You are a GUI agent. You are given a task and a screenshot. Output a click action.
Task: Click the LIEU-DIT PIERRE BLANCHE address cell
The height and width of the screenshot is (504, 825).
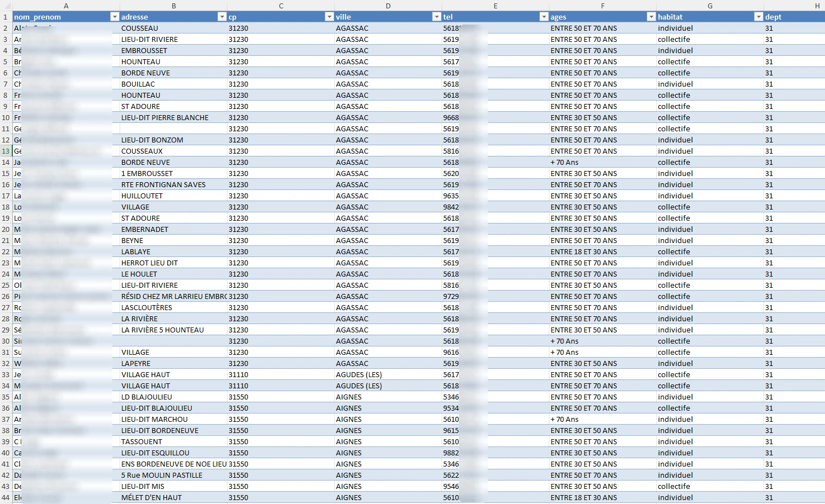click(165, 117)
